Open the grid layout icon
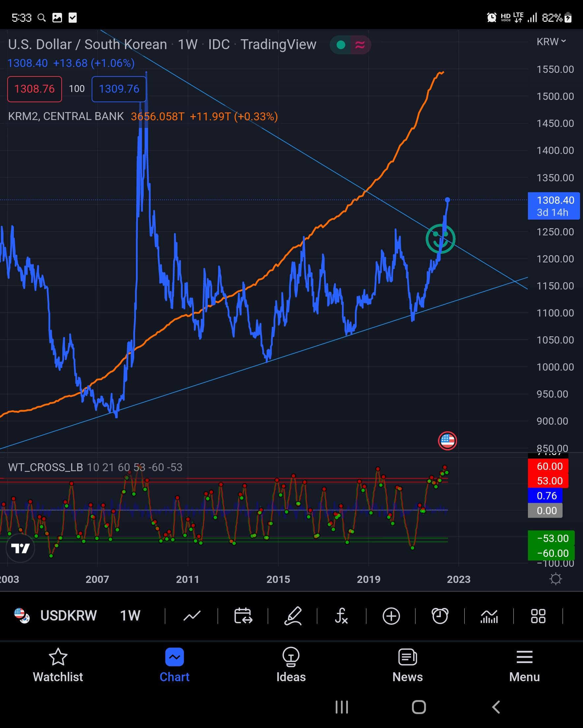 click(x=538, y=616)
